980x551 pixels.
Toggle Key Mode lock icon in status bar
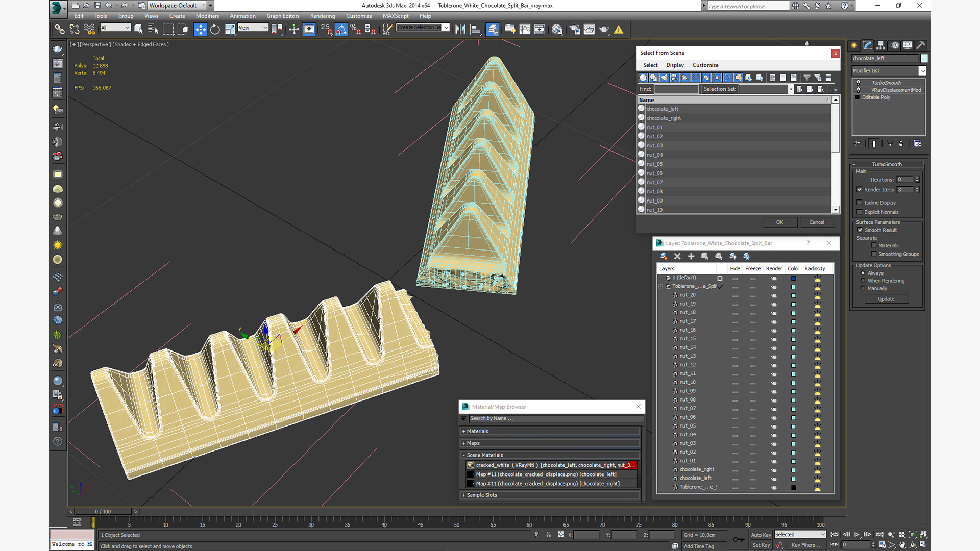[x=548, y=535]
